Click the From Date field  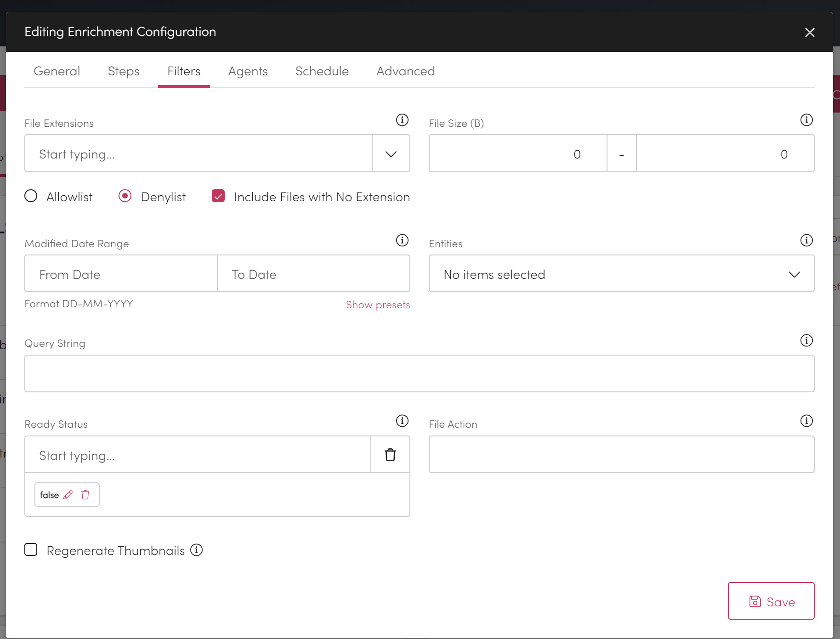(x=120, y=274)
